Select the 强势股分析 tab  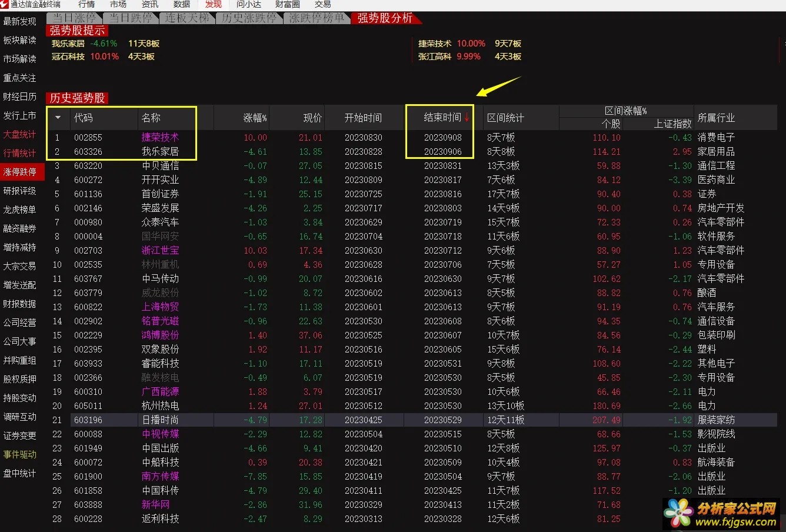click(x=385, y=18)
